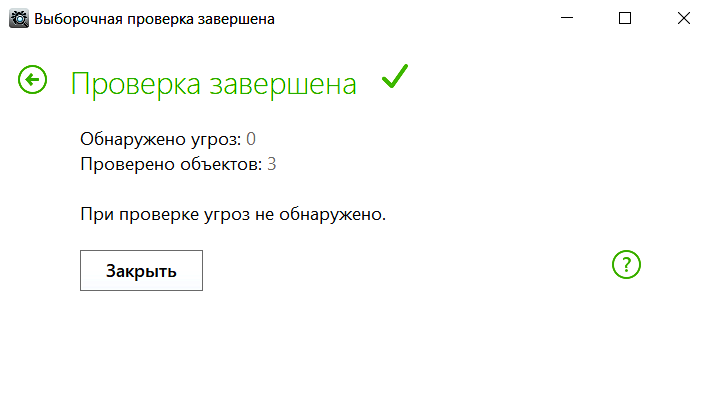The image size is (712, 400).
Task: Click the Выборочная проверка завершена window title
Action: [x=154, y=19]
